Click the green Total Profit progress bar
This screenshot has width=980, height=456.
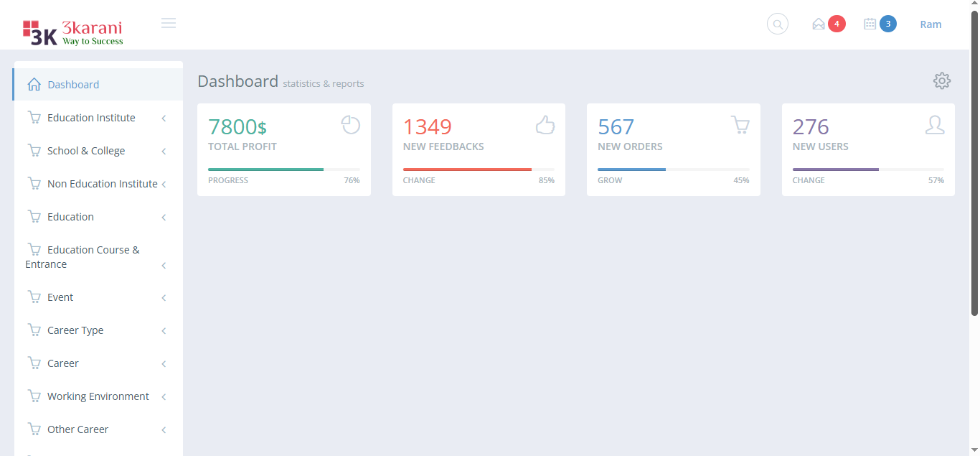(x=265, y=169)
